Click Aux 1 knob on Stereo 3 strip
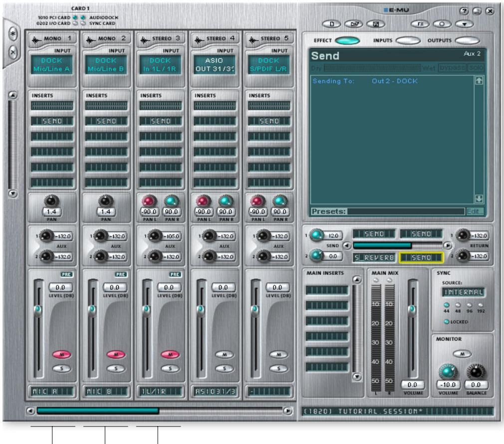Viewport: 504px width, 444px height. [155, 236]
